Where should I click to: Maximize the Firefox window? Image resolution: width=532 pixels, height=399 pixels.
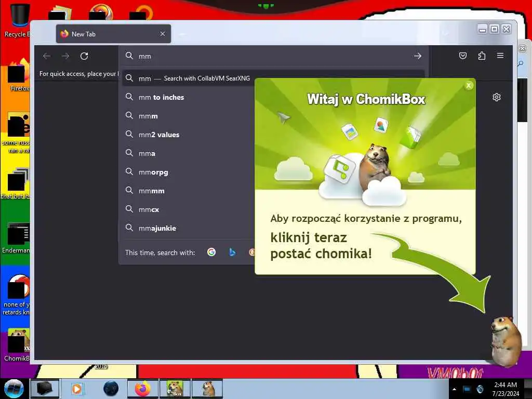495,29
